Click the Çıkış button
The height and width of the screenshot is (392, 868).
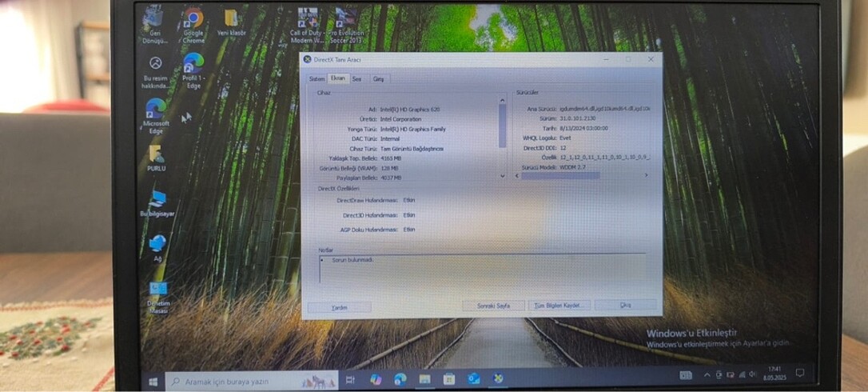(626, 304)
